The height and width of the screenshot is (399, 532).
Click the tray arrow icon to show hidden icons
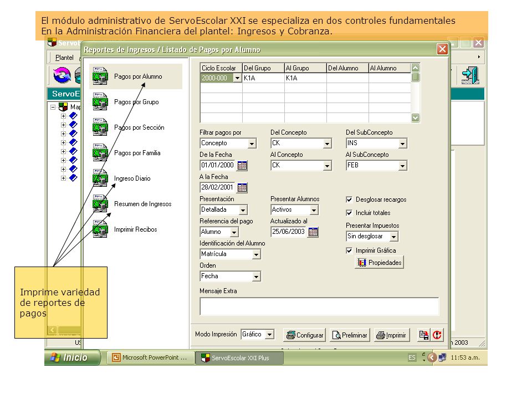tap(432, 357)
